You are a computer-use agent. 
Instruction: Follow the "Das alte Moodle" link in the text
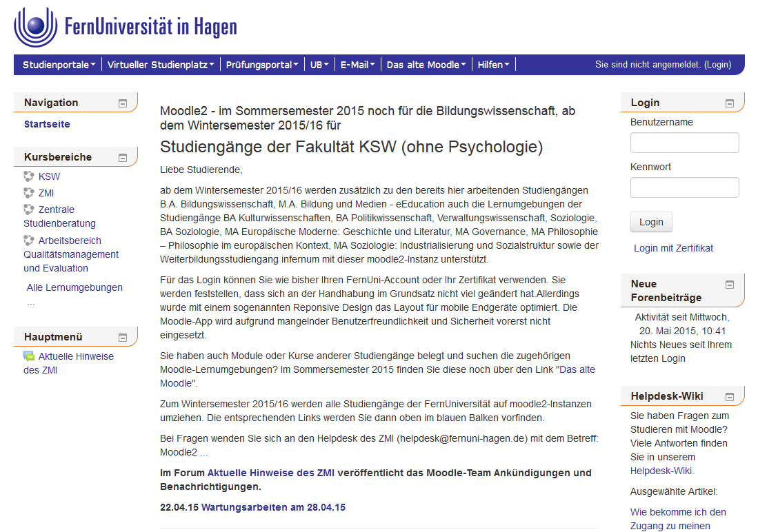tap(577, 369)
